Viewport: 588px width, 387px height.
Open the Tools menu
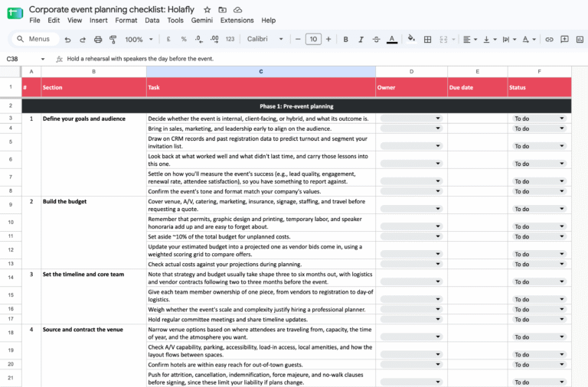pos(175,20)
